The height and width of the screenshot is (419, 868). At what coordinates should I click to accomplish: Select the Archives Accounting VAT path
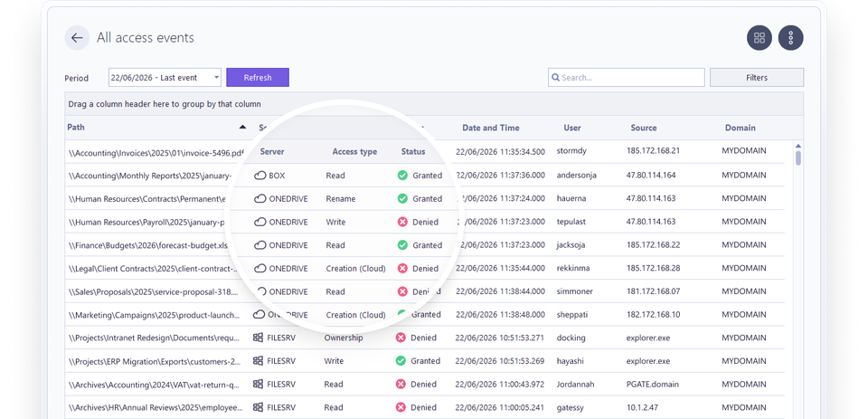(155, 385)
